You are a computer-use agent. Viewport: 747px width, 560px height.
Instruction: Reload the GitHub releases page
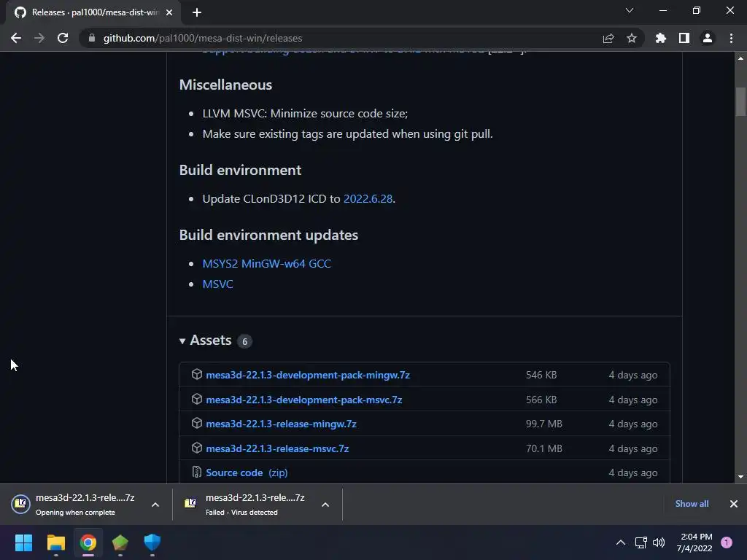tap(63, 38)
